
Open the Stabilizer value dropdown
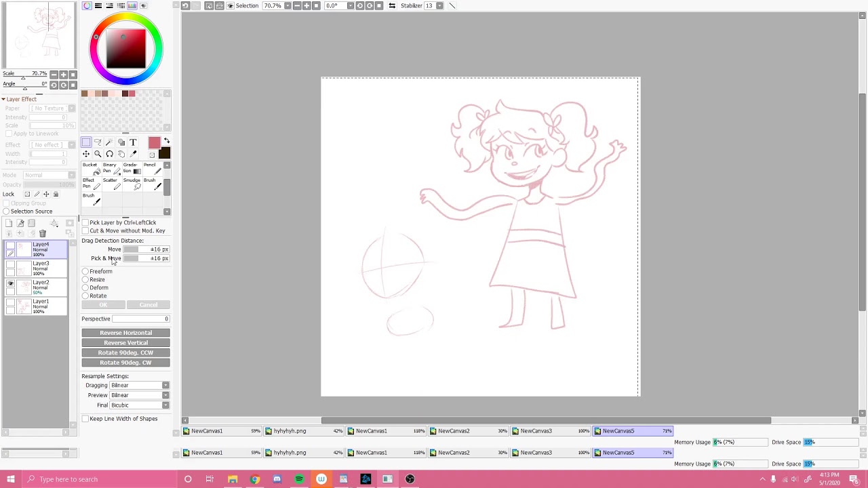click(x=439, y=5)
